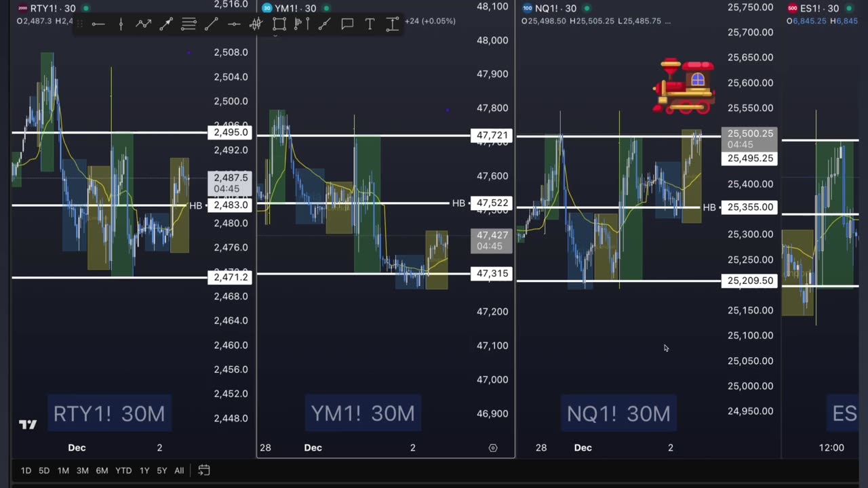Select the extended line tool

pyautogui.click(x=324, y=24)
